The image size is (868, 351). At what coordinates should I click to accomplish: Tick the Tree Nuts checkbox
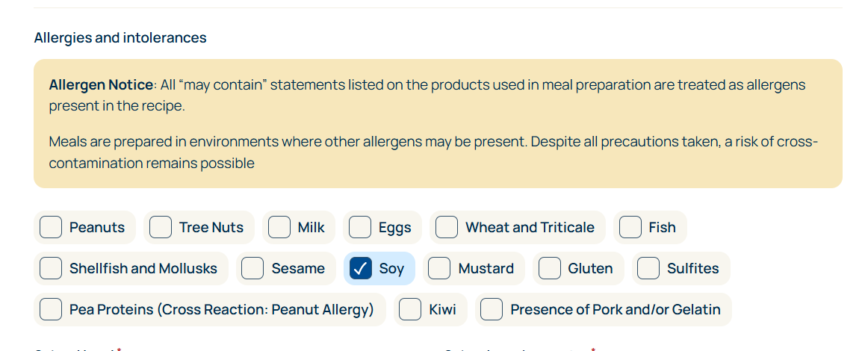(x=161, y=227)
